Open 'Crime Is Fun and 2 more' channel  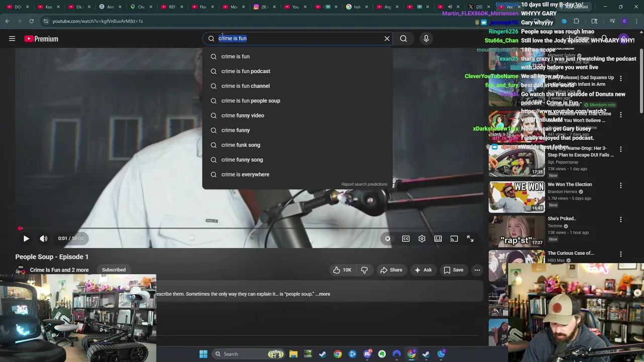59,270
